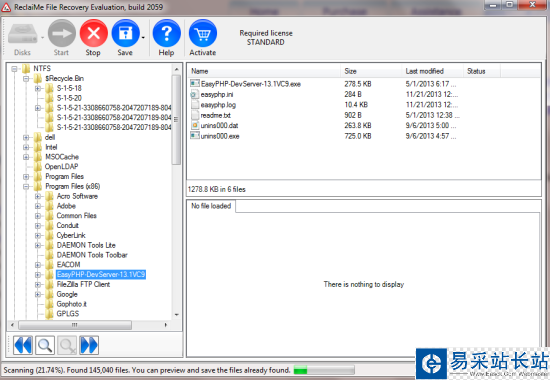The width and height of the screenshot is (550, 380).
Task: Click the tree scrollbar up arrow
Action: (x=176, y=69)
